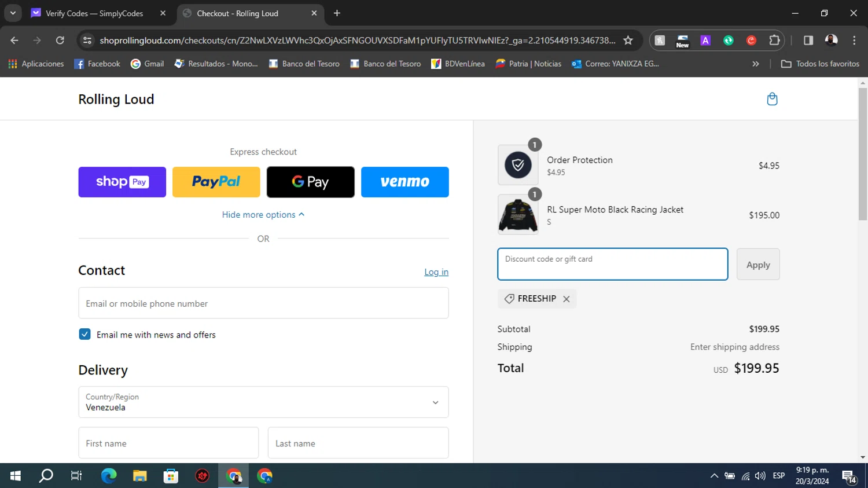This screenshot has width=868, height=488.
Task: Focus the Email or mobile phone number field
Action: pyautogui.click(x=263, y=303)
